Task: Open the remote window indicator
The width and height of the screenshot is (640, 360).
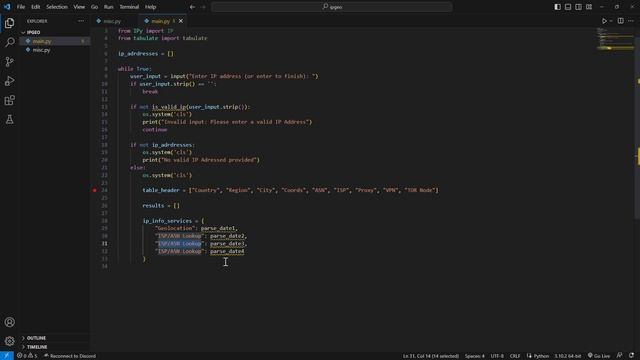Action: click(7, 356)
